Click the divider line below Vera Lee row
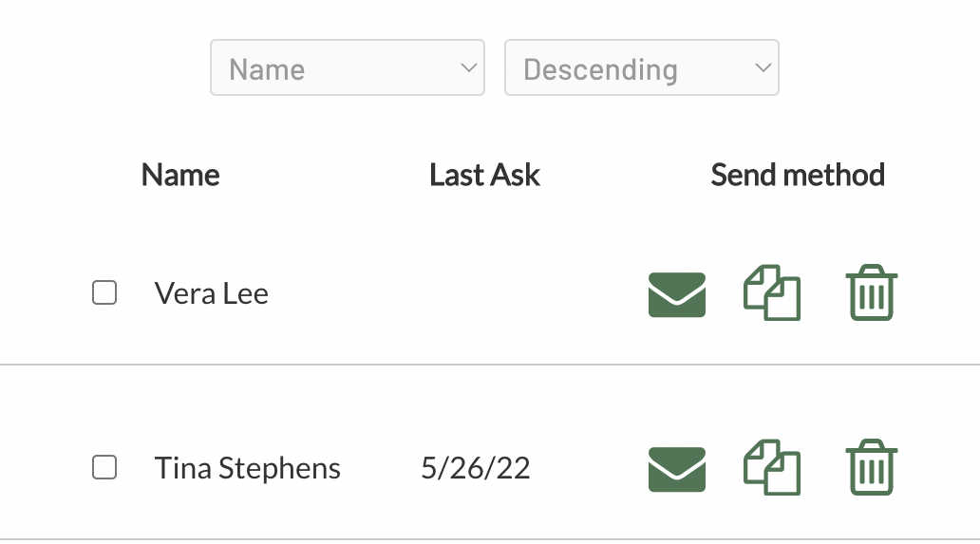This screenshot has height=544, width=980. tap(490, 365)
